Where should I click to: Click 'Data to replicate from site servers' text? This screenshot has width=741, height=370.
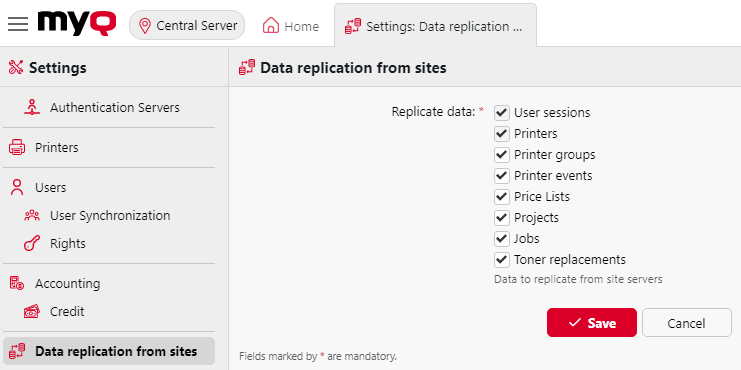(x=578, y=279)
